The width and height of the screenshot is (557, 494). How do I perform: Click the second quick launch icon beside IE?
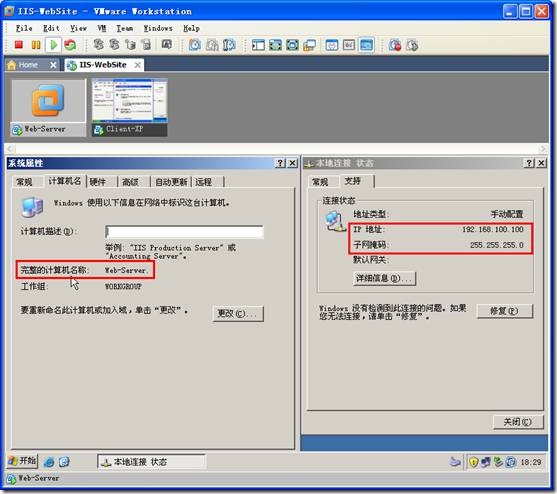tap(64, 462)
